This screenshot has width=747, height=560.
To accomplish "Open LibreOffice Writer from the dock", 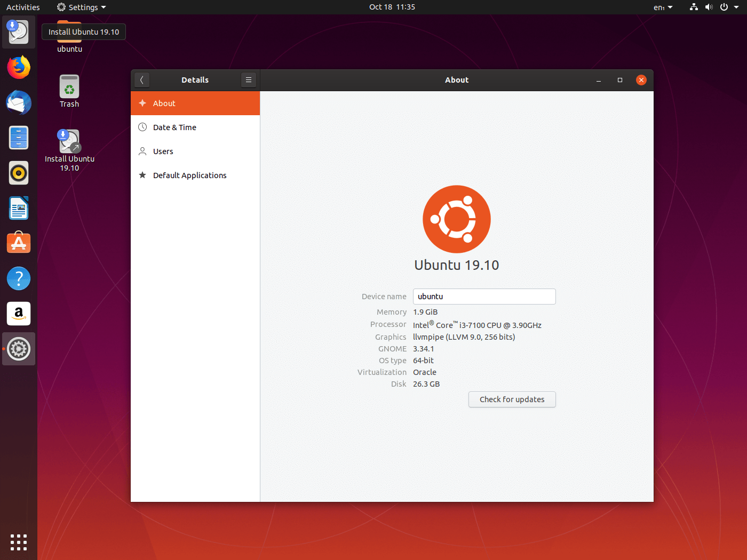I will [19, 208].
